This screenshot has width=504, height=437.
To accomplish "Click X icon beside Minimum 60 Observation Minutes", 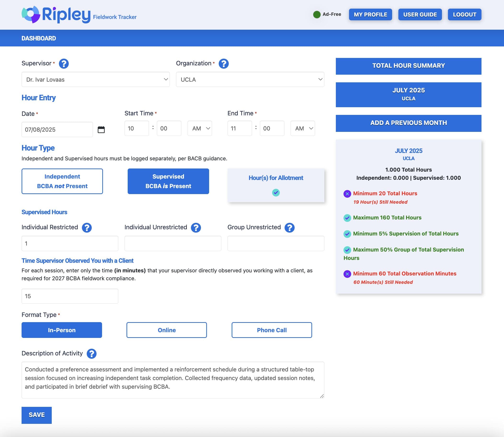I will click(347, 274).
